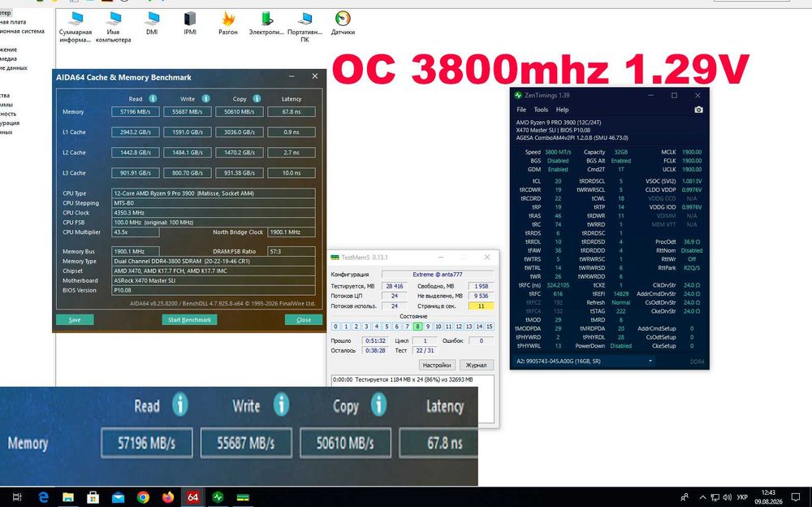Screen dimensions: 812x507
Task: Click the Save button in AIDA64 benchmark
Action: coord(75,319)
